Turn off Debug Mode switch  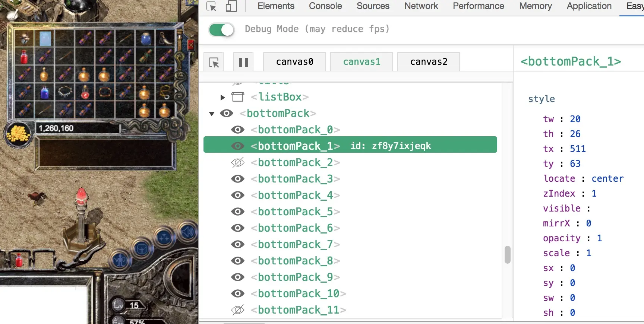pos(222,29)
